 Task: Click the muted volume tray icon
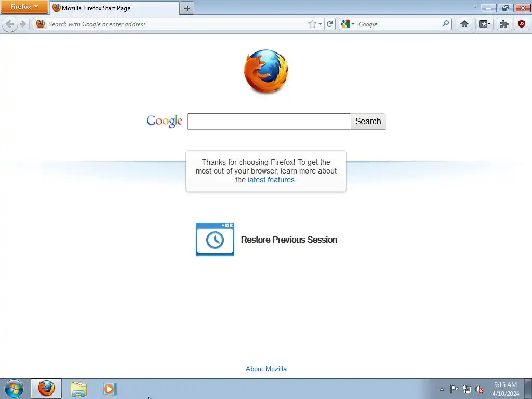[480, 389]
